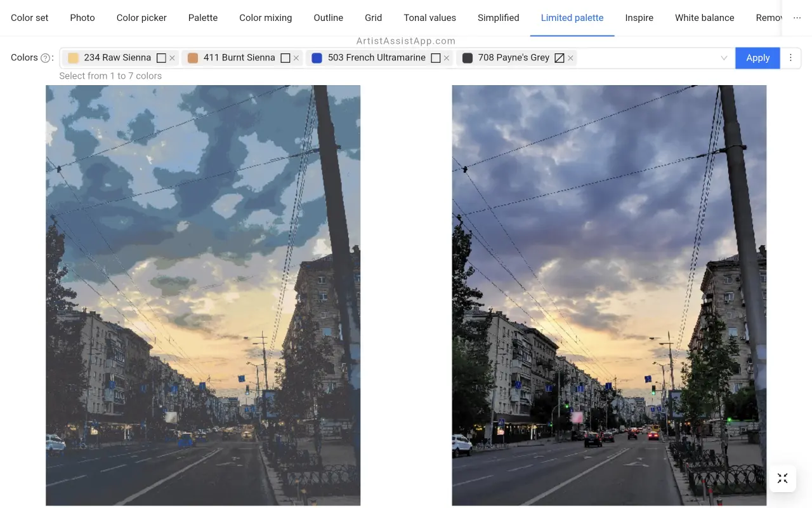Remove 411 Burnt Sienna from selection
The image size is (812, 508).
[296, 58]
